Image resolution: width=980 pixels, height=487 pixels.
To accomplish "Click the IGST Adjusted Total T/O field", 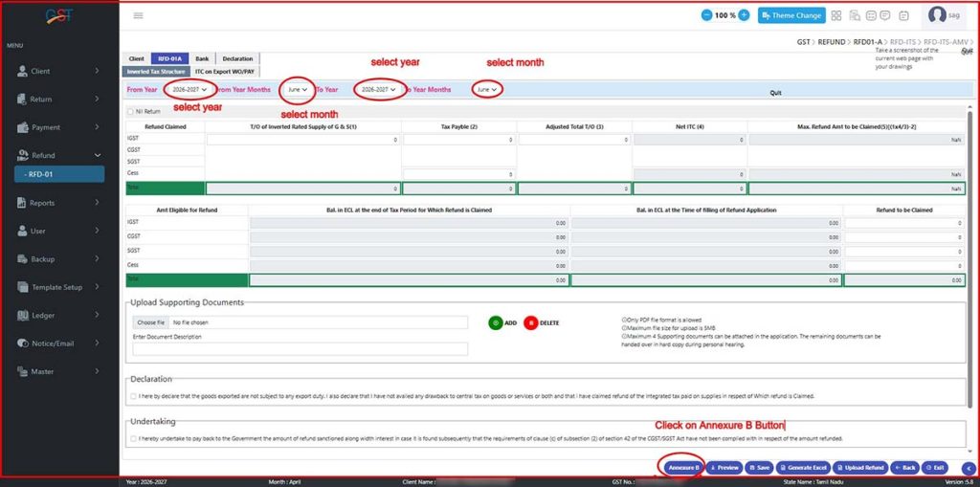I will (574, 140).
